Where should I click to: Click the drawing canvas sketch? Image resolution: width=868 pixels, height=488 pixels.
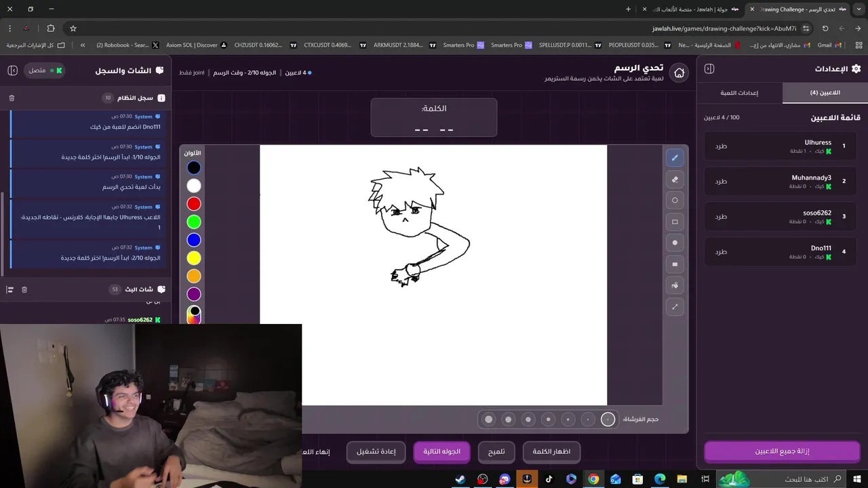419,227
